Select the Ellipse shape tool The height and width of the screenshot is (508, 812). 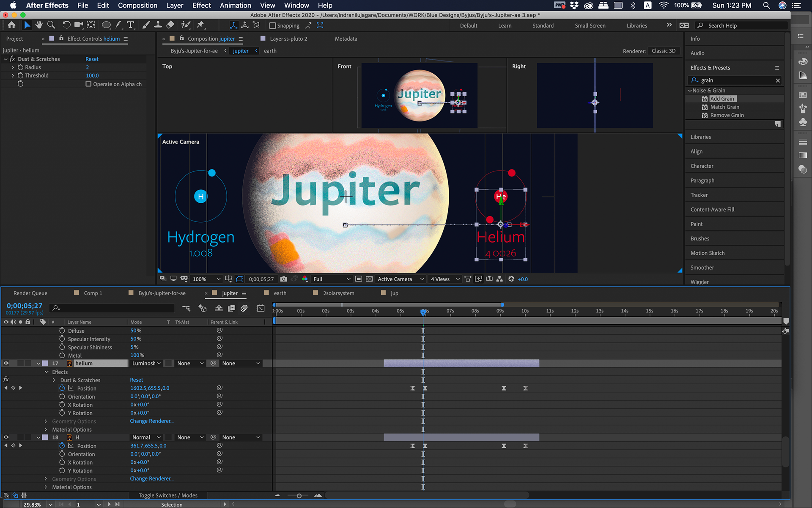(106, 25)
